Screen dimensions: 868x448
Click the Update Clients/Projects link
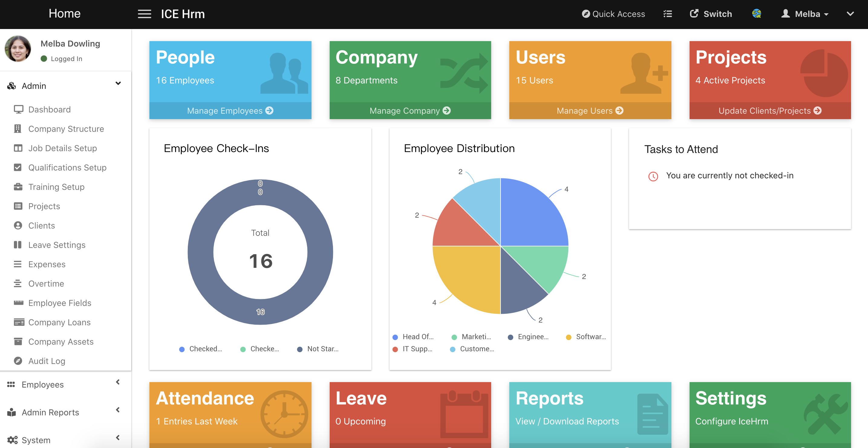769,110
